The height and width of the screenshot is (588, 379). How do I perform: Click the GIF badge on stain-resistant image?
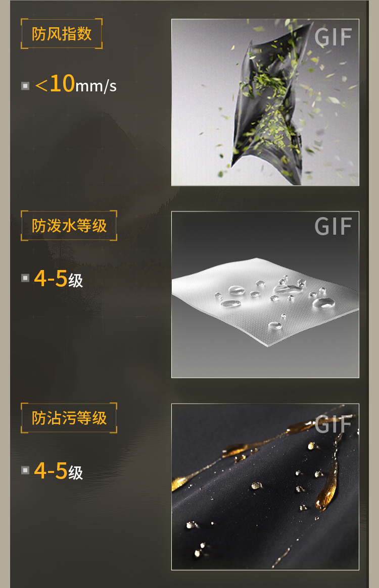click(x=333, y=424)
